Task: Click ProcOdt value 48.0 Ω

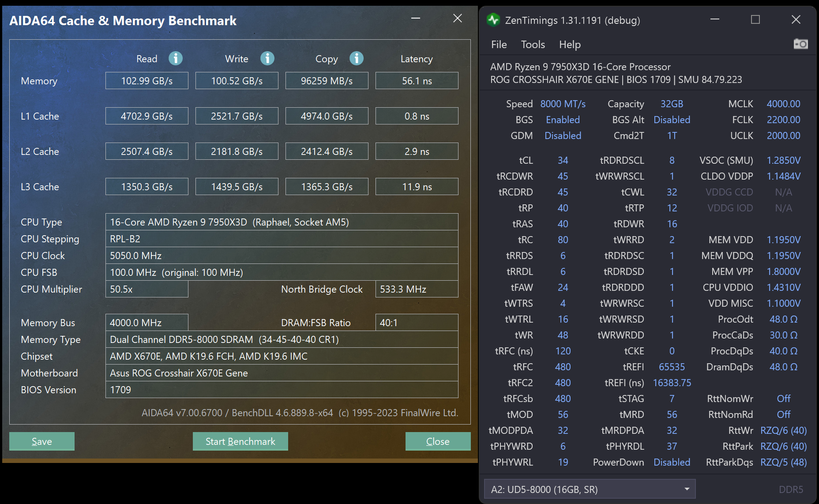Action: point(783,319)
